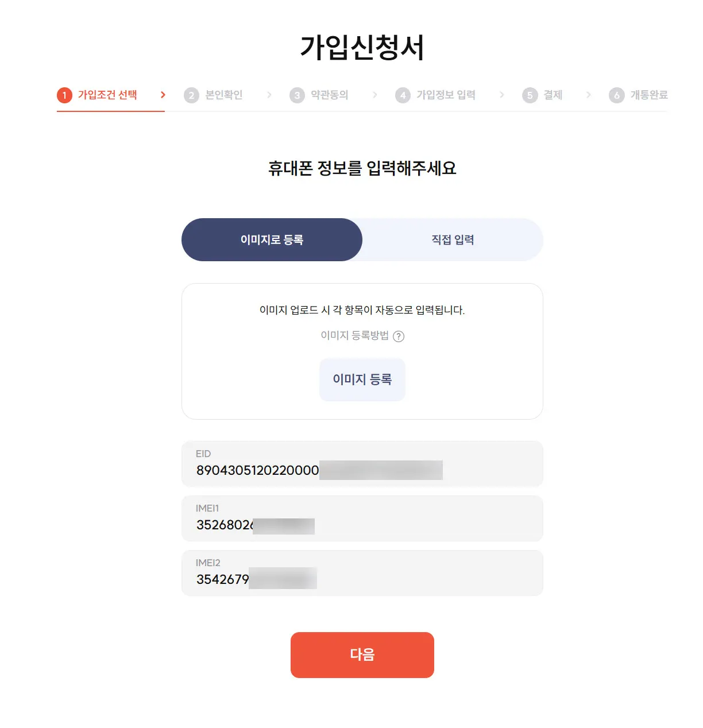Click the step 6 개통완료 circle icon

pyautogui.click(x=617, y=95)
